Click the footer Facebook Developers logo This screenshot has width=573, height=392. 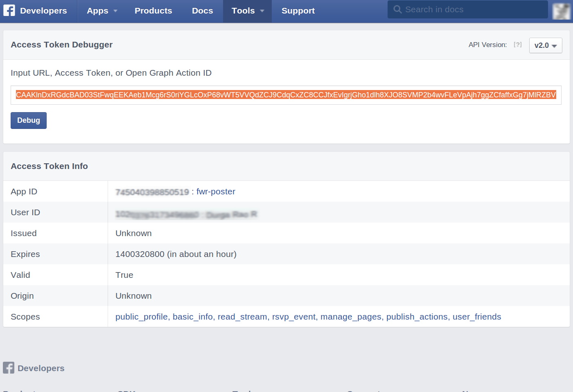coord(9,368)
